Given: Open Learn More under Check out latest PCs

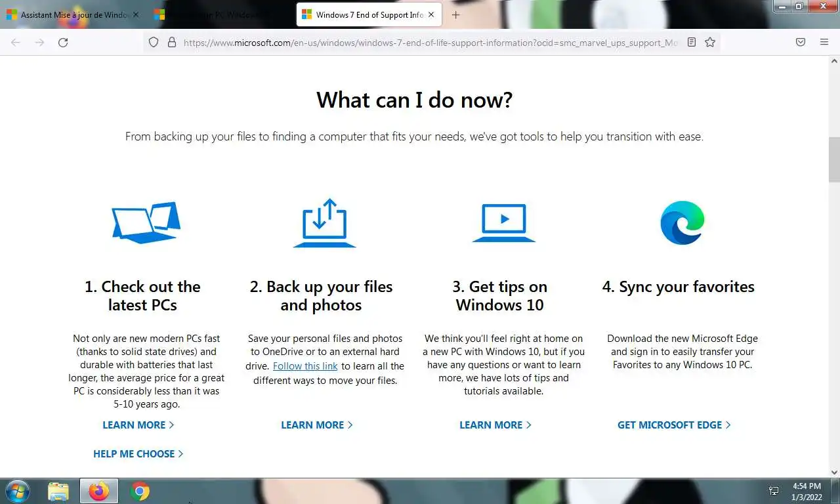Looking at the screenshot, I should 138,425.
